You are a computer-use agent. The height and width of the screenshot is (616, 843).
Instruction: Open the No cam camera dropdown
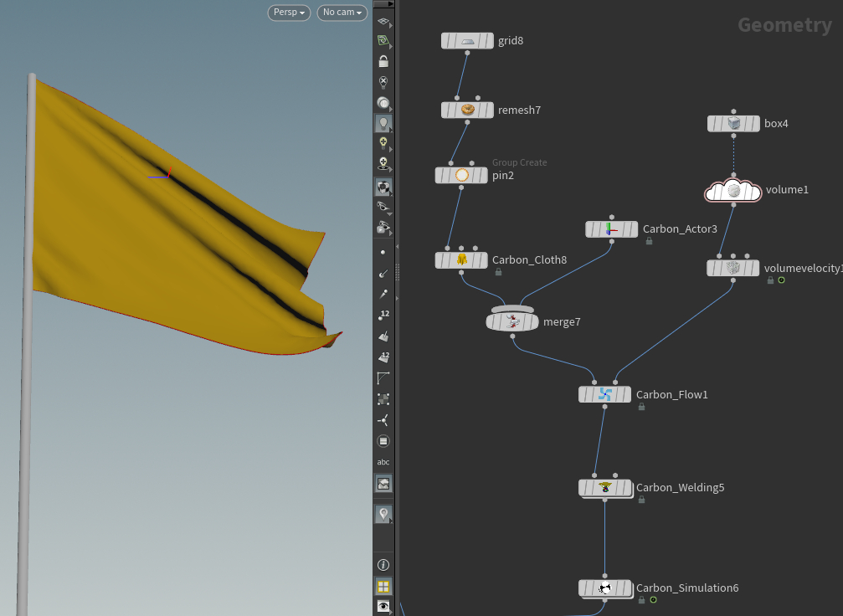pyautogui.click(x=342, y=13)
